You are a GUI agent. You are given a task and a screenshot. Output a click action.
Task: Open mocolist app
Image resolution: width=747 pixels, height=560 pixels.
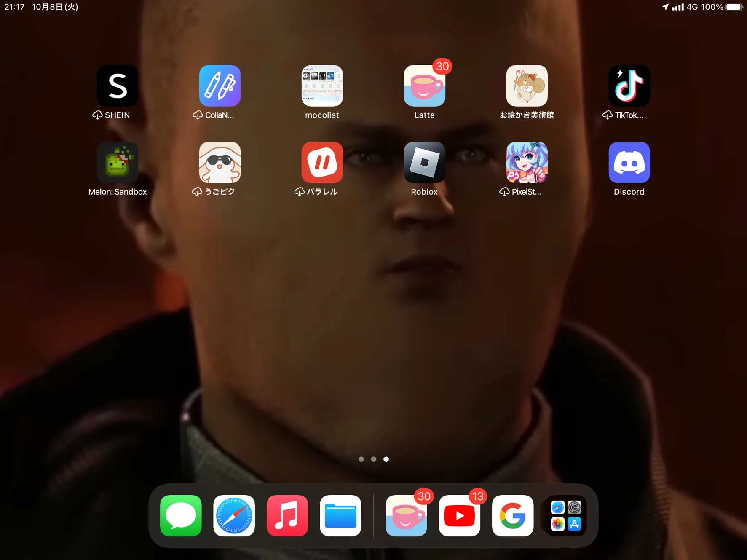(322, 86)
